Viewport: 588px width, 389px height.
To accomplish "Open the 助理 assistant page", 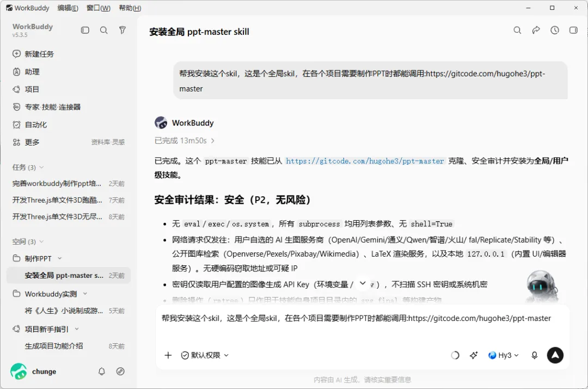I will 26,72.
